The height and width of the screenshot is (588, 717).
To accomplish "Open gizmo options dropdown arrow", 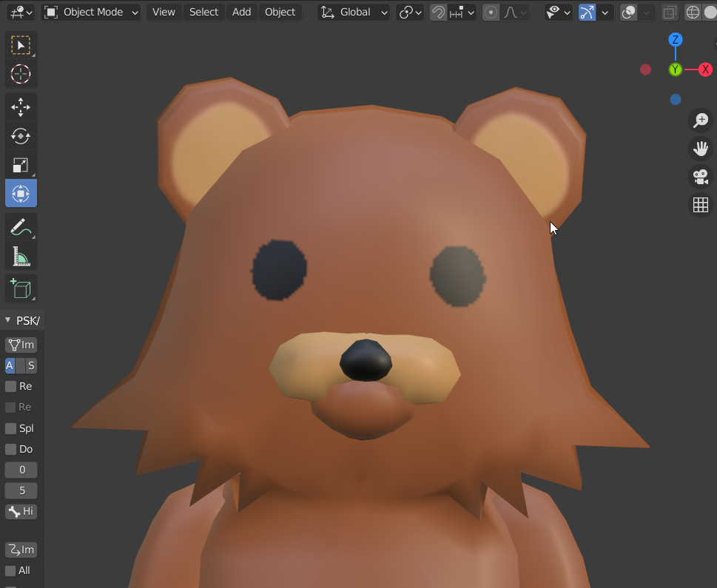I will coord(605,13).
